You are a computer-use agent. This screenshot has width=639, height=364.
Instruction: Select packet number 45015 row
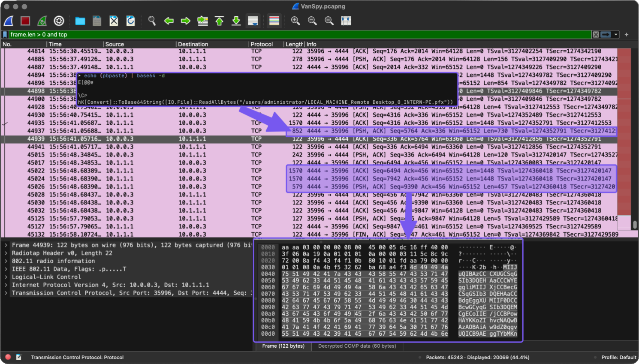coord(309,155)
